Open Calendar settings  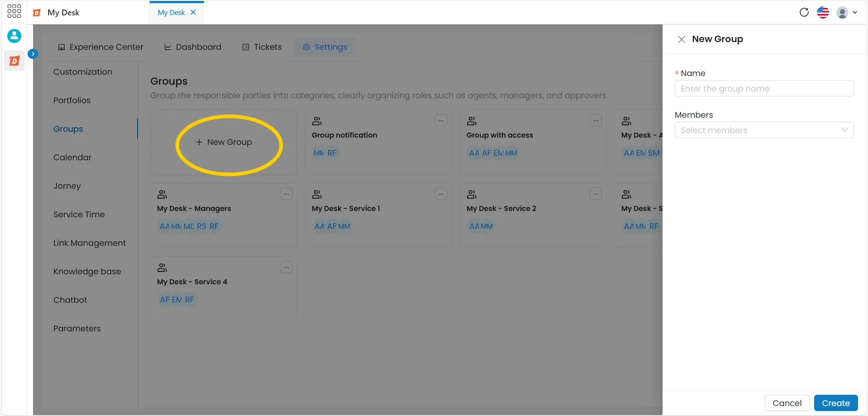[x=72, y=158]
